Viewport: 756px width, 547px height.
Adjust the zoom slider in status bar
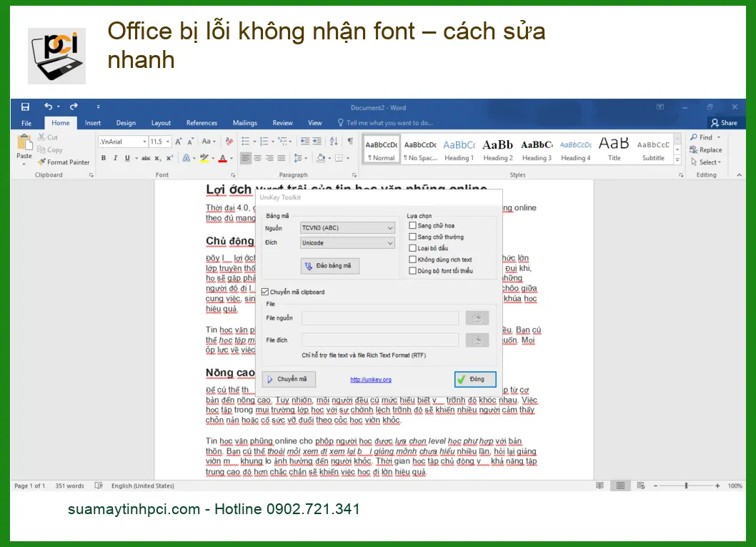tap(685, 486)
